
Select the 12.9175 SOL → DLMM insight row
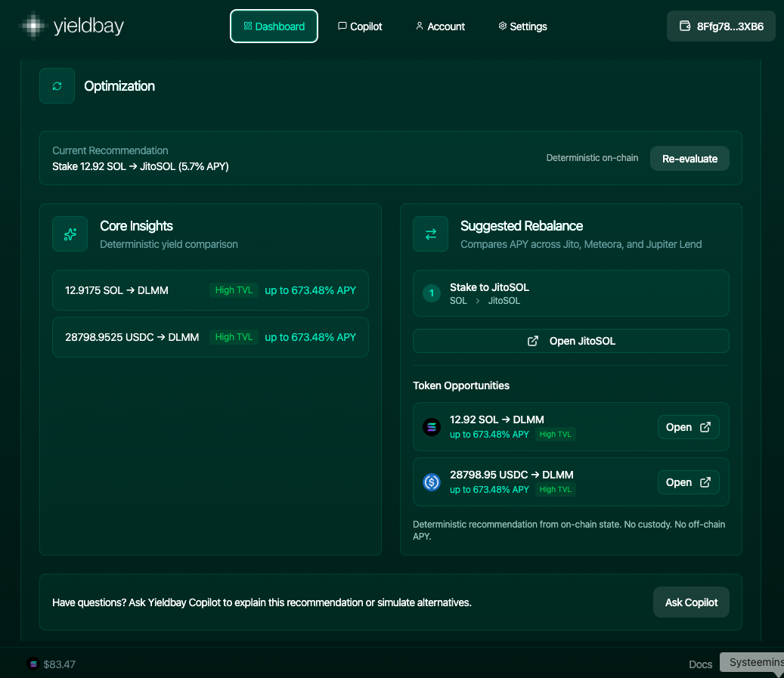(x=210, y=290)
